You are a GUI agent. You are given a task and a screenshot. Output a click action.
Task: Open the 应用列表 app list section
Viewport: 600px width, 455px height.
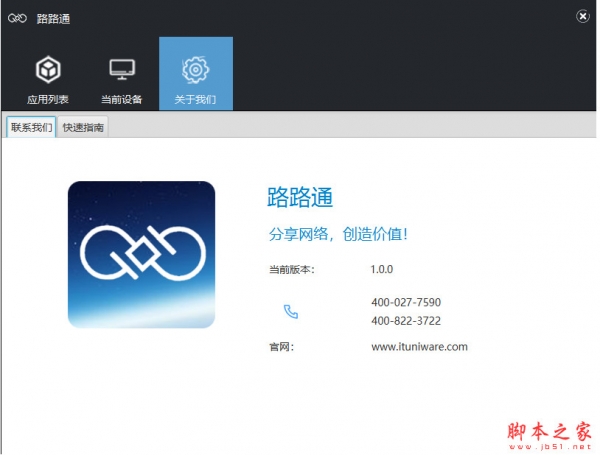tap(48, 80)
